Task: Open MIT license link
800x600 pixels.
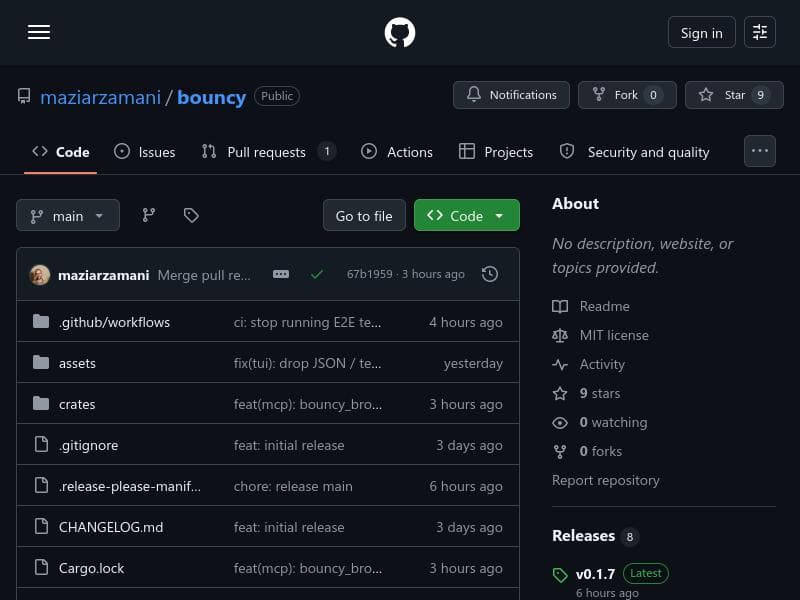Action: [x=614, y=335]
